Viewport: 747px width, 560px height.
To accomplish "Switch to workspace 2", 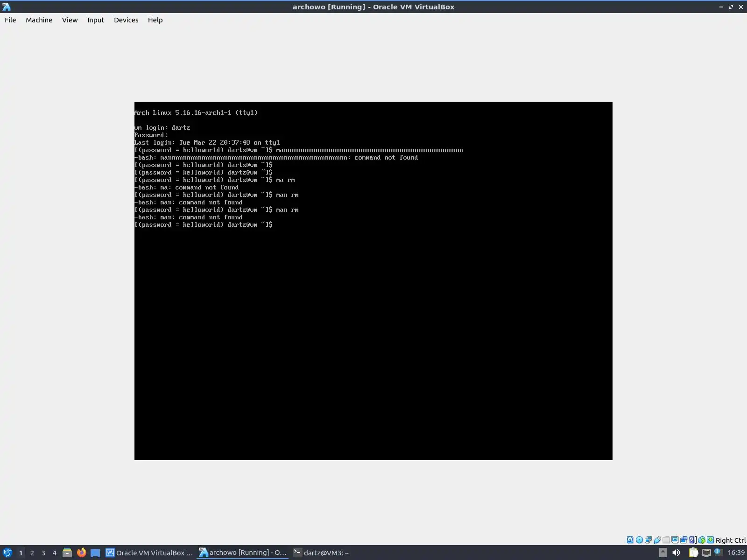I will 32,553.
